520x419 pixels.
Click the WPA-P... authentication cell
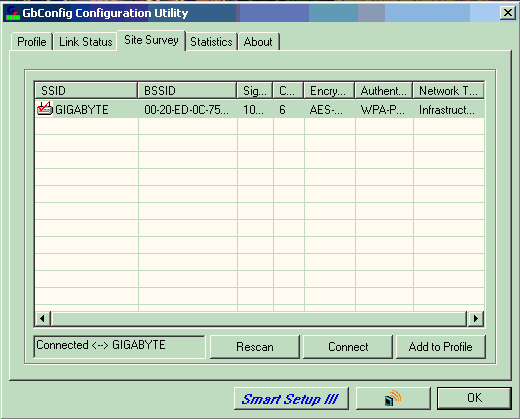point(383,110)
